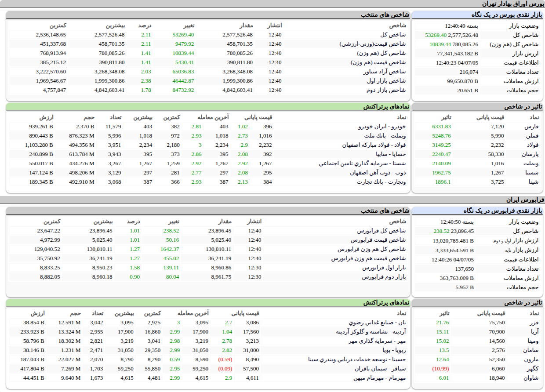This screenshot has width=545, height=392.
Task: Click the شاخص کل row in selected indices
Action: [x=207, y=35]
